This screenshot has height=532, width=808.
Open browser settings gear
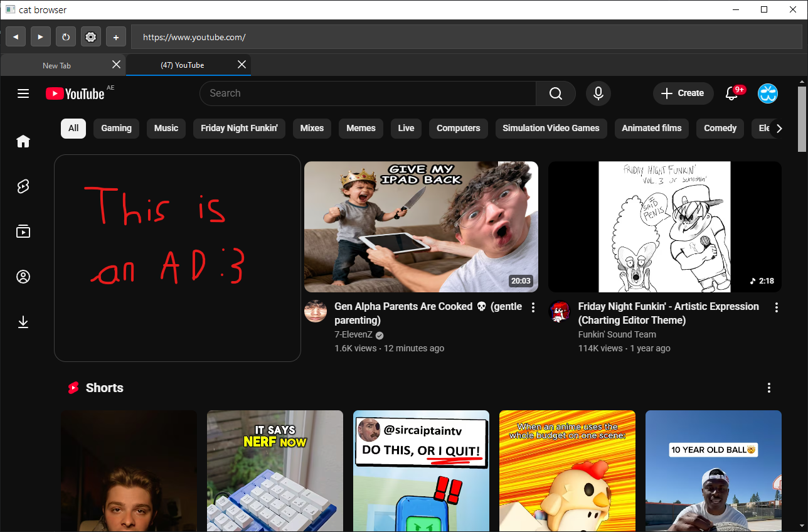(91, 37)
